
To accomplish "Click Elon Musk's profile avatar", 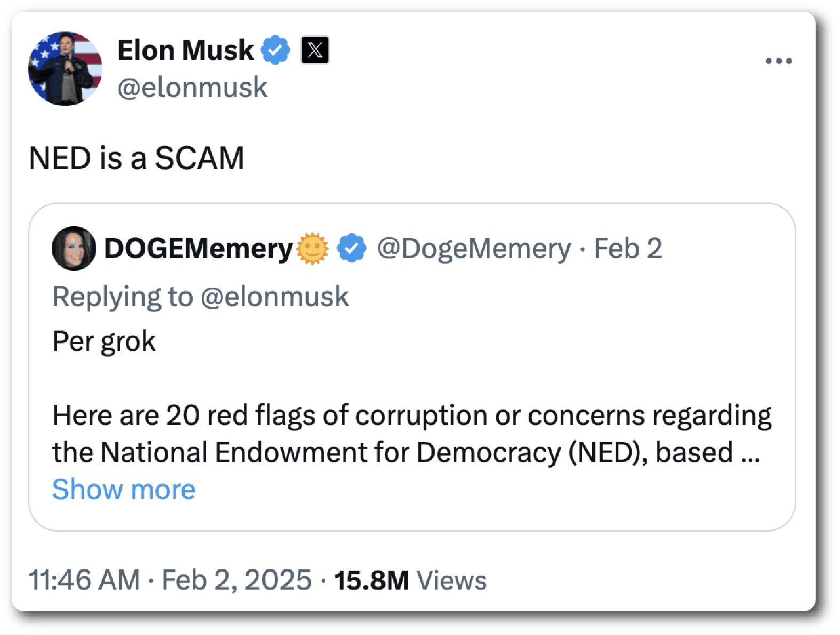I will coord(65,68).
